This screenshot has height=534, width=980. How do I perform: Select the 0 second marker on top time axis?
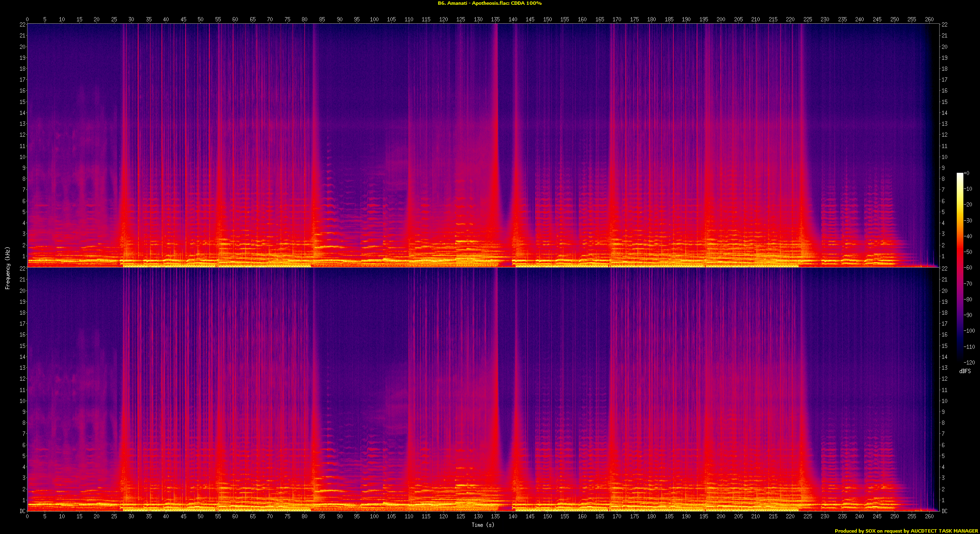tap(27, 19)
